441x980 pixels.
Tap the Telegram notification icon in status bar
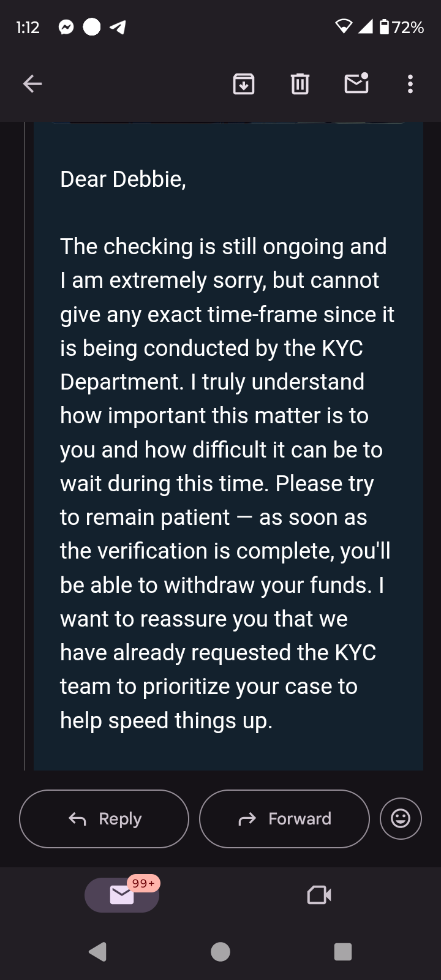tap(118, 28)
